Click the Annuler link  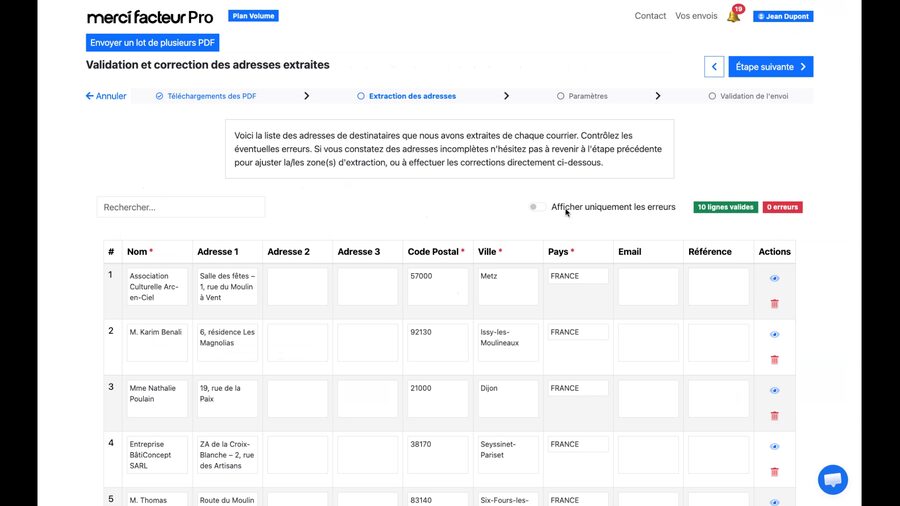coord(106,96)
